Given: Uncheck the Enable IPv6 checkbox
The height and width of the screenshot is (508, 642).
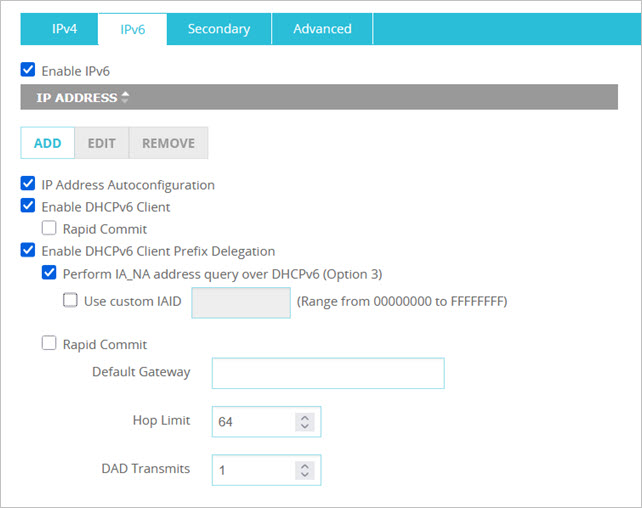Looking at the screenshot, I should [28, 71].
